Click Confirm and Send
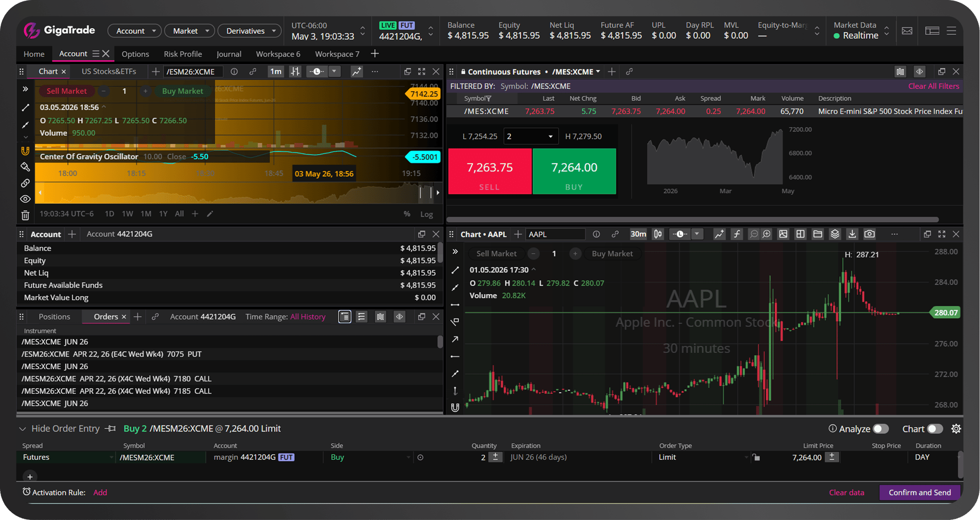 pos(920,493)
